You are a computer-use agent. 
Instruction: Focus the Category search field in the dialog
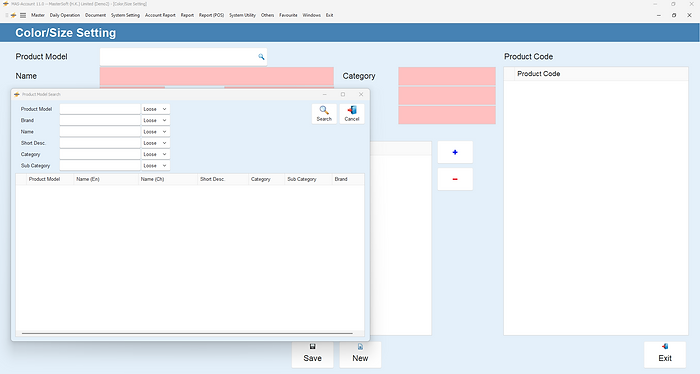(x=100, y=154)
